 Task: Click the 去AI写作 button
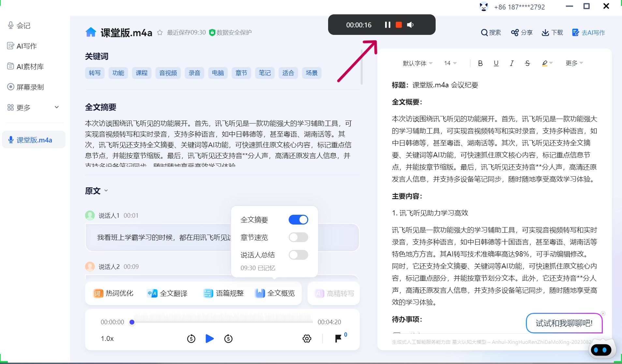click(x=589, y=33)
